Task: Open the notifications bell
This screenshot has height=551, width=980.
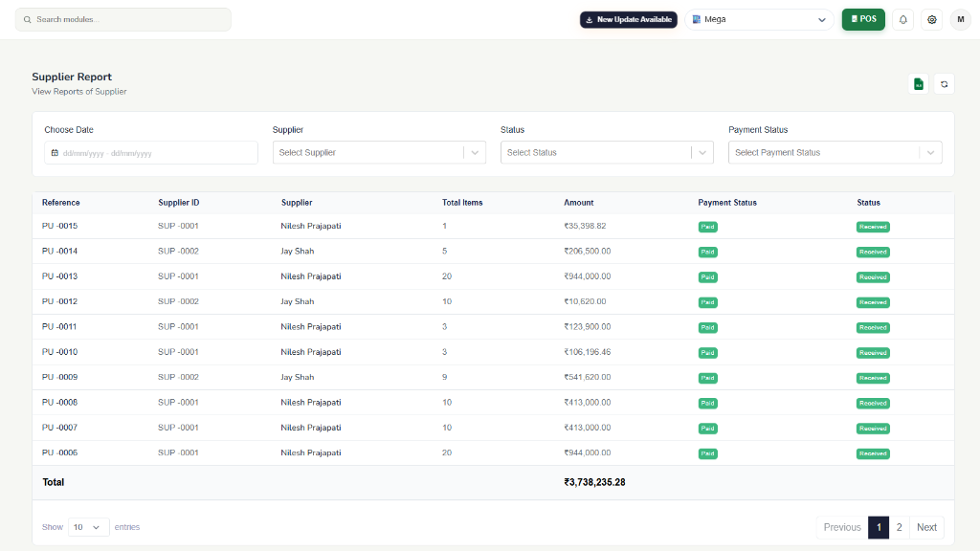Action: coord(902,19)
